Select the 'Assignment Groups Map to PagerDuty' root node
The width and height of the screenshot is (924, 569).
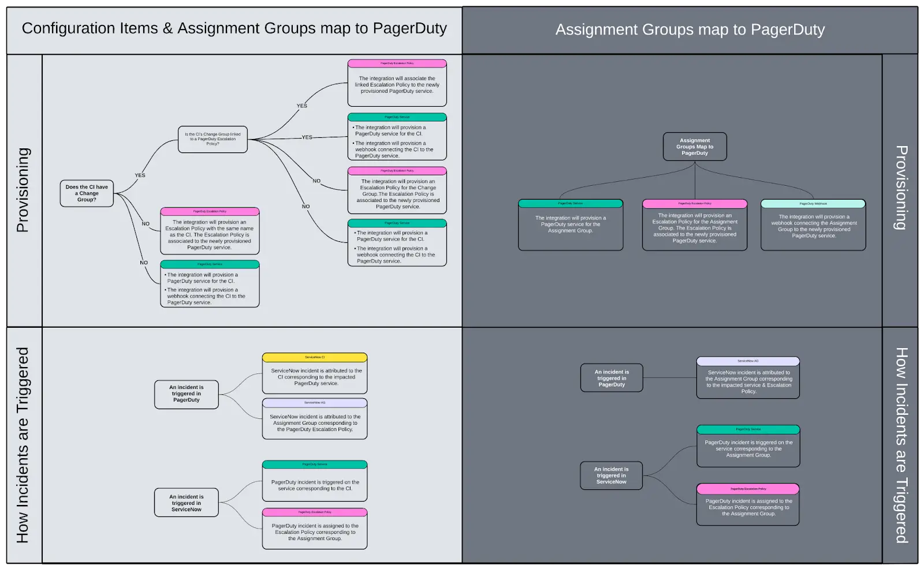pos(695,147)
